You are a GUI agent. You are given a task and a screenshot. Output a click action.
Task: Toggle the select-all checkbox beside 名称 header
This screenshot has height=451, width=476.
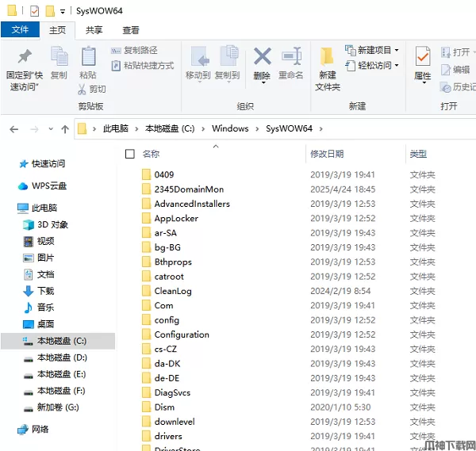[x=132, y=154]
